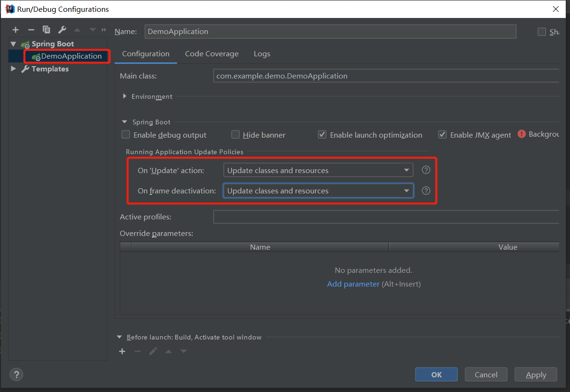
Task: Switch to Configuration tab
Action: [146, 54]
